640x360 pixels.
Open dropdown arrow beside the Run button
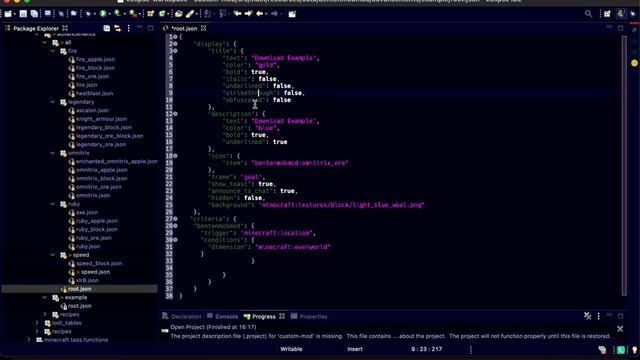coord(109,14)
